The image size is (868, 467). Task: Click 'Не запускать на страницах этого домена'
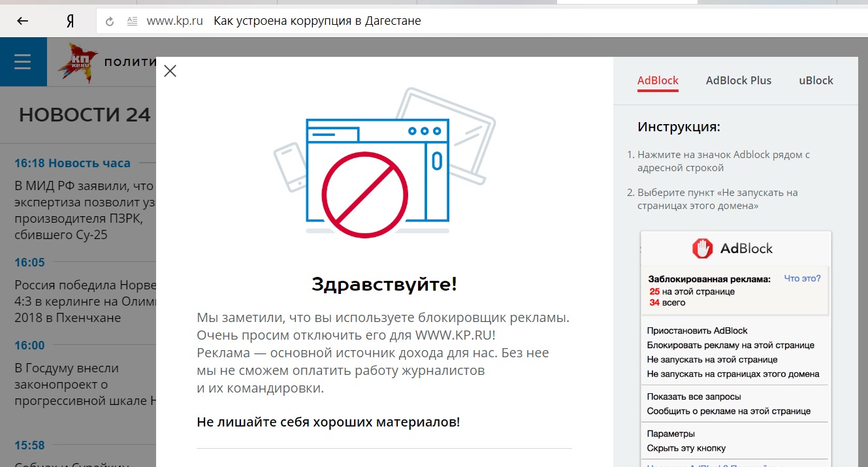click(733, 374)
